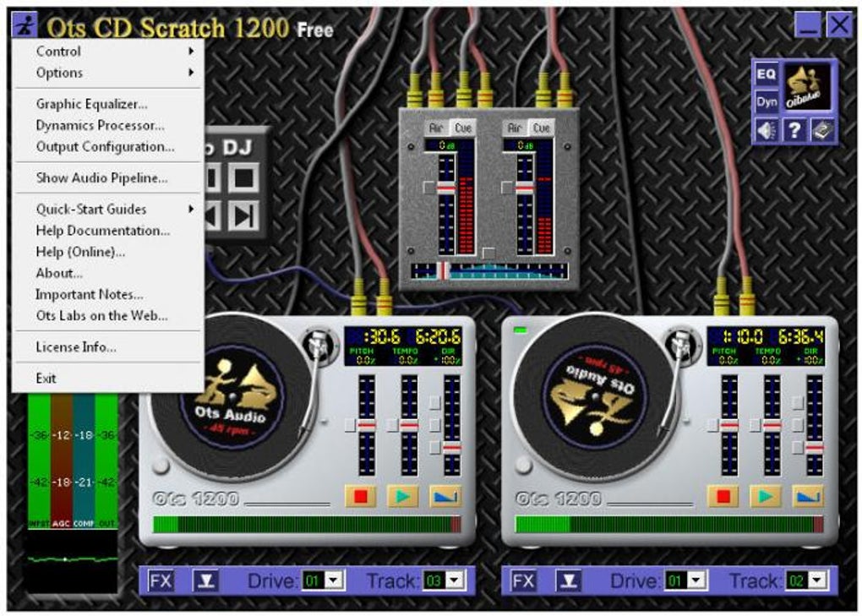Open FX effects for the left deck
862x616 pixels.
coord(161,581)
